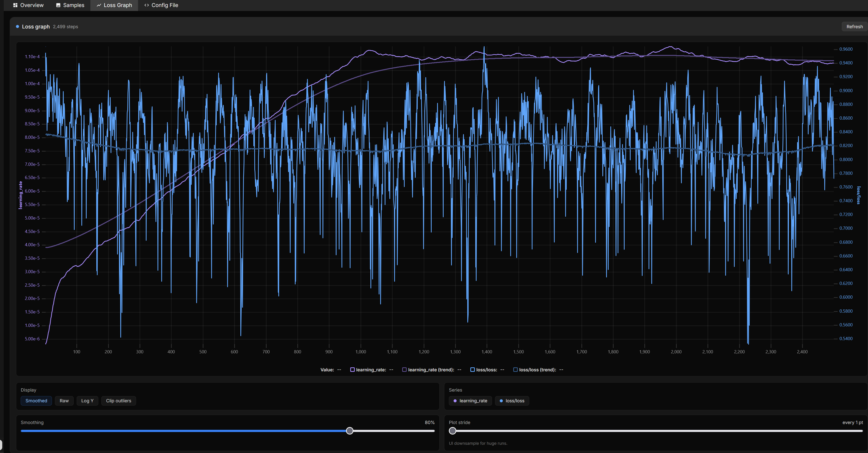The image size is (868, 453).
Task: Click the "every 1 pt" stride value
Action: (853, 422)
